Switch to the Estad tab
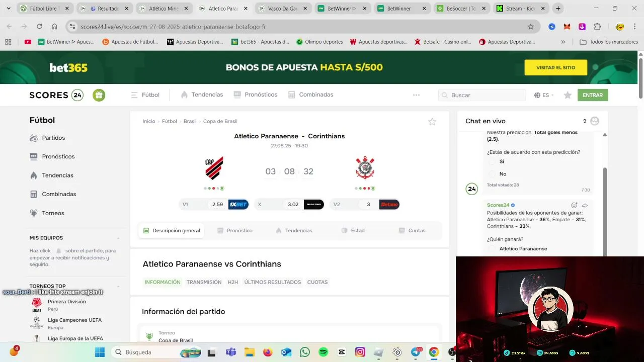 [353, 231]
